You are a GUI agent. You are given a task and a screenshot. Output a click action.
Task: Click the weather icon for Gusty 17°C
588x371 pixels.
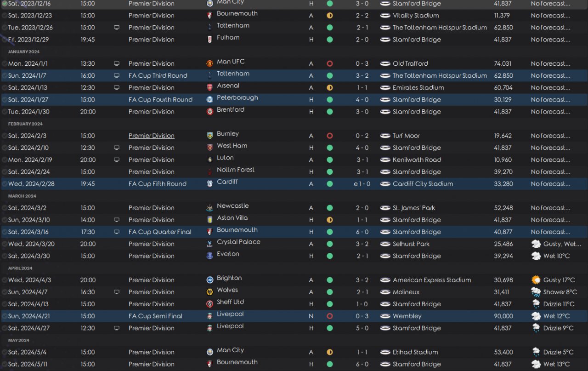point(536,280)
